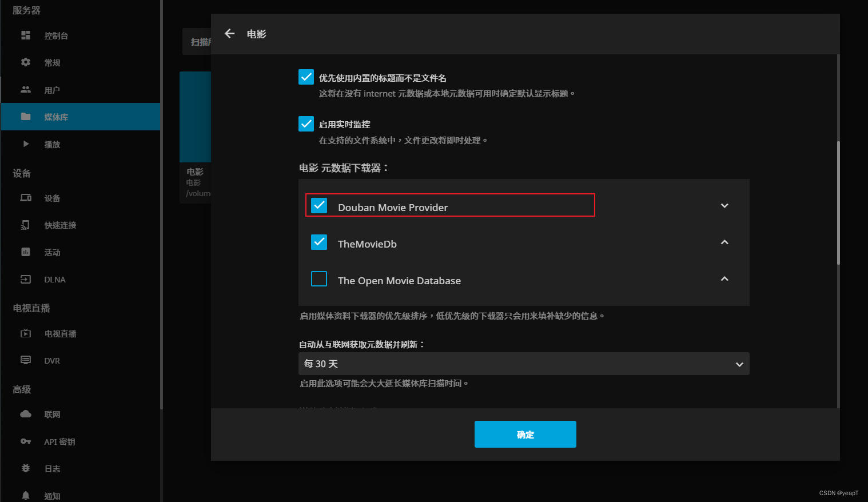This screenshot has height=502, width=868.
Task: Click the cloud icon beside 联网
Action: click(x=26, y=414)
